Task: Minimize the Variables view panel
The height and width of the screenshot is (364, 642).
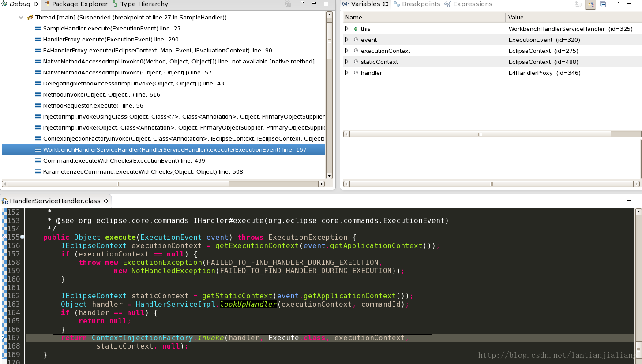Action: [x=630, y=4]
